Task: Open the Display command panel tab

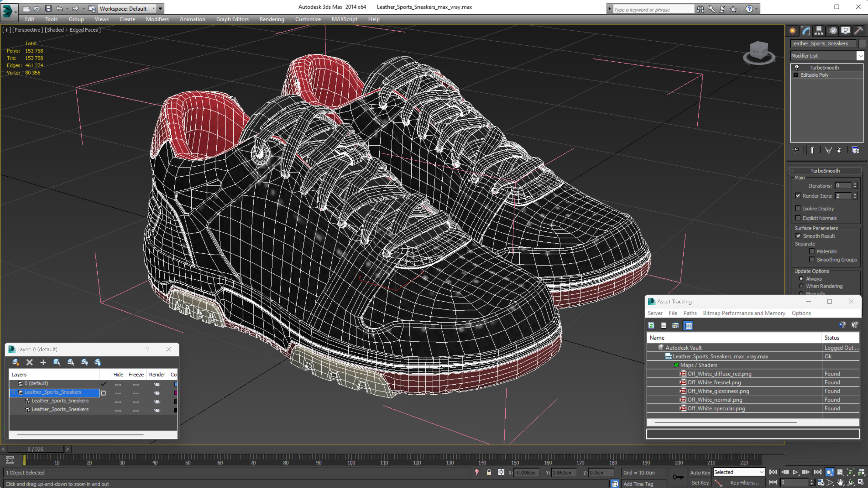Action: coord(845,31)
